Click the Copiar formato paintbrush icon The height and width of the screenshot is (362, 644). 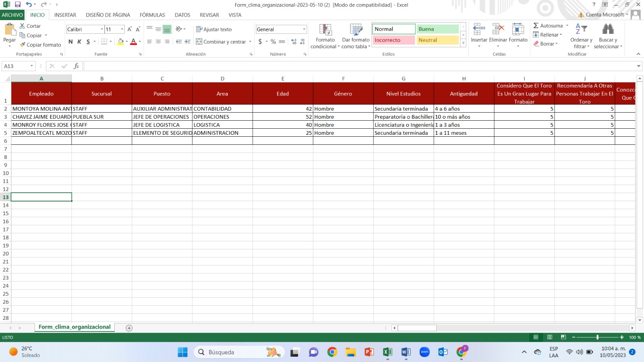[x=23, y=45]
